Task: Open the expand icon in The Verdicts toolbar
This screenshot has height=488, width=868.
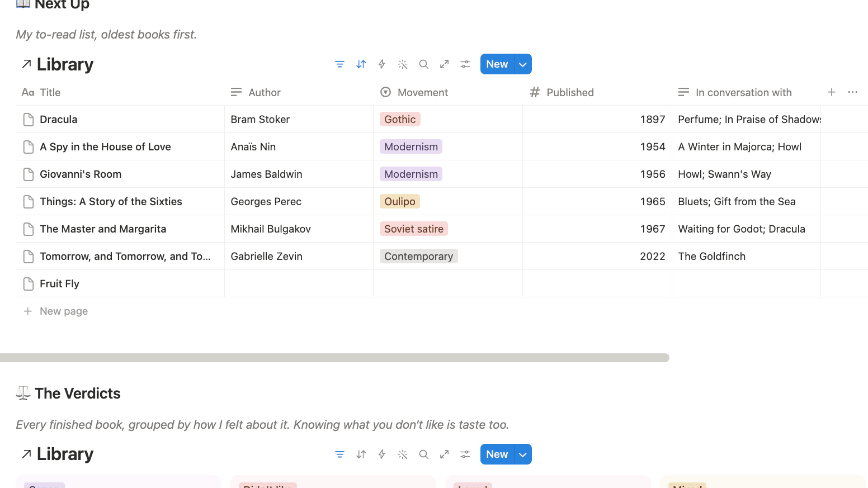Action: 445,454
